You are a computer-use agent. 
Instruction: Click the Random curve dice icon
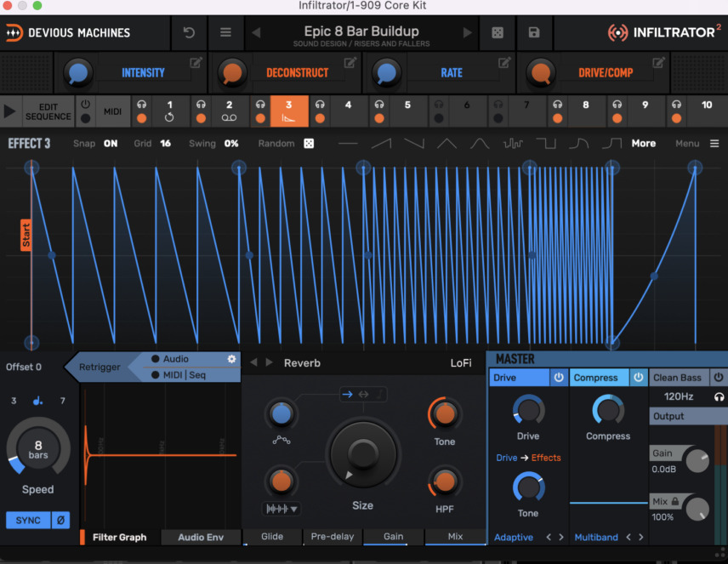[309, 144]
